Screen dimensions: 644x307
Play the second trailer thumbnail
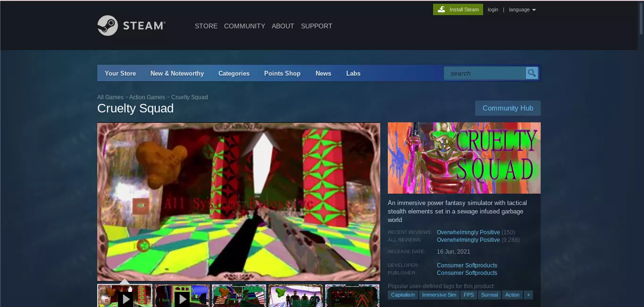[182, 296]
